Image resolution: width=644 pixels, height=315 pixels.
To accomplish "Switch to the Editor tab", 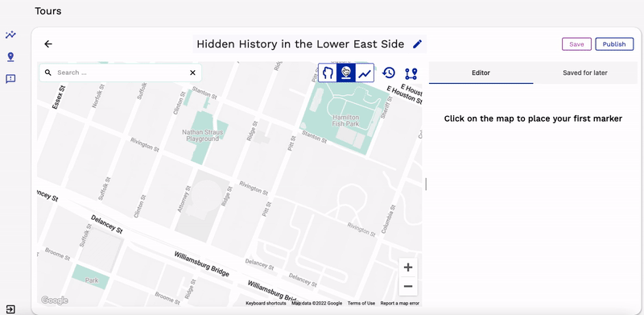I will [481, 73].
